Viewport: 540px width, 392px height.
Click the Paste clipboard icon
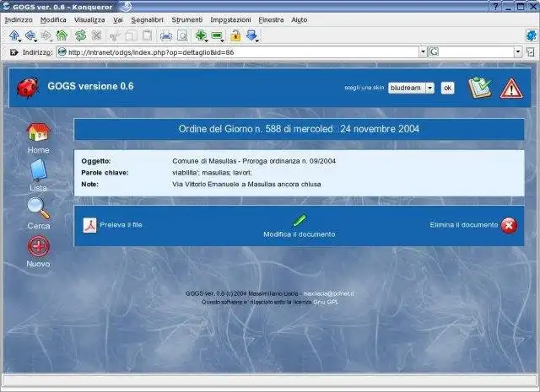147,35
